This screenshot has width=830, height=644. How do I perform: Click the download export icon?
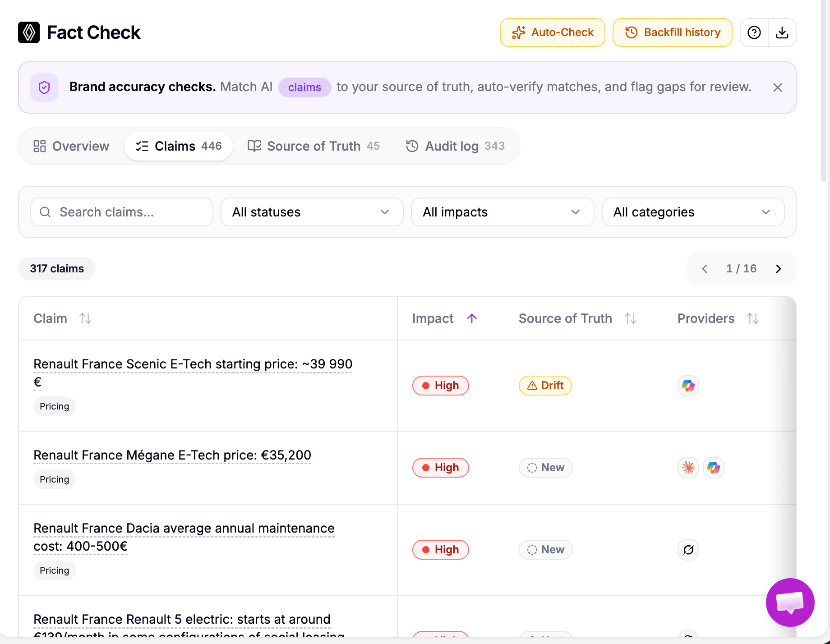tap(782, 32)
